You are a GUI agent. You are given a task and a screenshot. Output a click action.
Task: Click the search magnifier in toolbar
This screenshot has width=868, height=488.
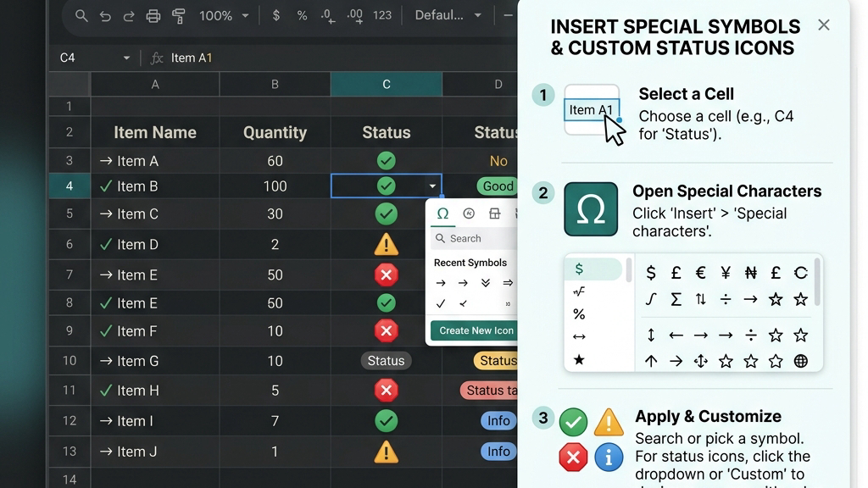click(81, 15)
